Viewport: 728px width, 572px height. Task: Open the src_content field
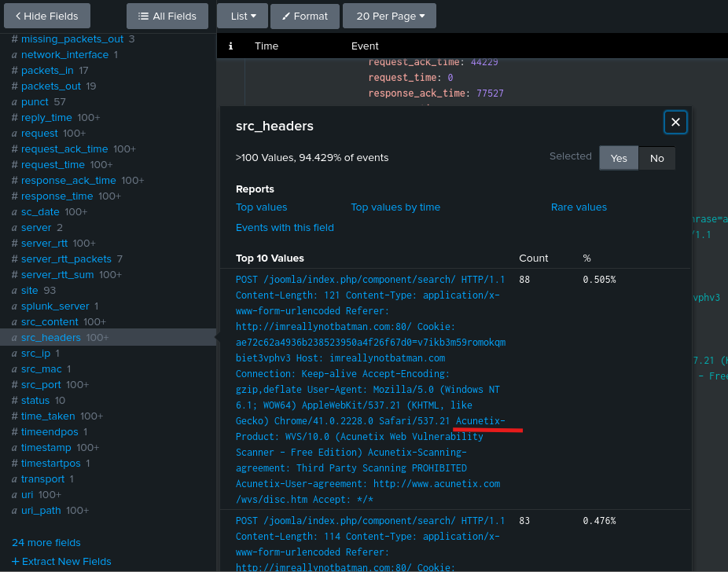pyautogui.click(x=50, y=322)
